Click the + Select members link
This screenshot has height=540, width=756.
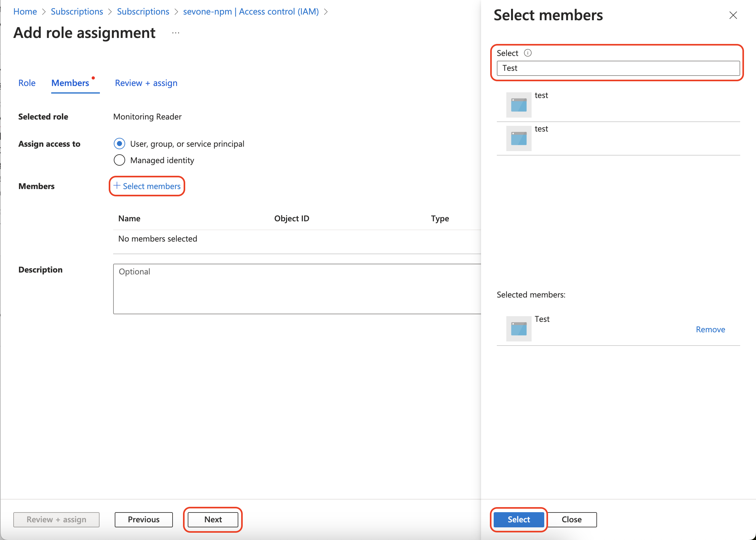(x=147, y=186)
